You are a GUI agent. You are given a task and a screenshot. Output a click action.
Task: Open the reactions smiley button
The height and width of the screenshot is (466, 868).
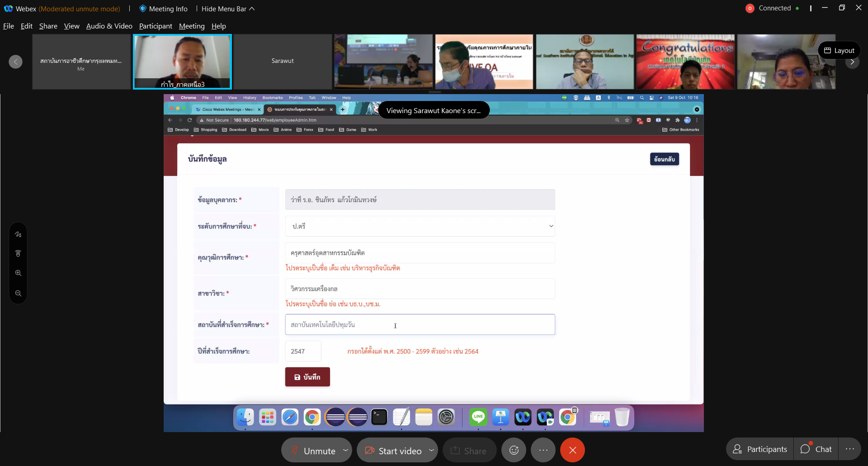[514, 450]
